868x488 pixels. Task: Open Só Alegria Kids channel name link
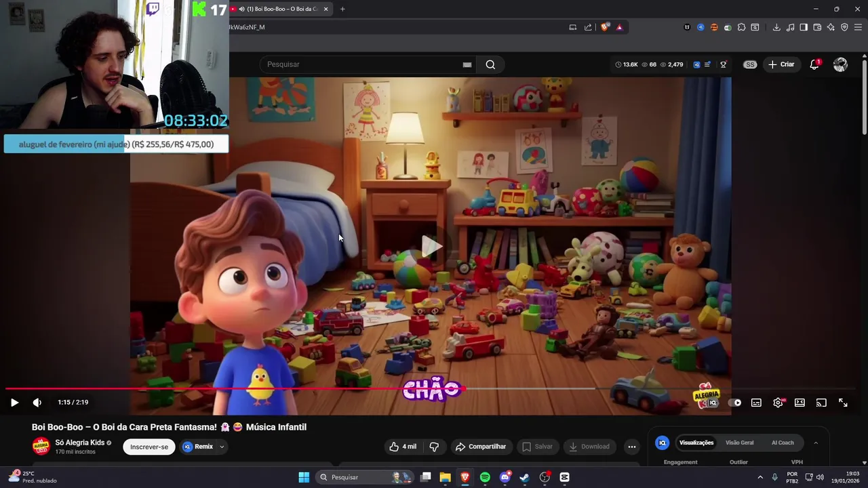pos(79,443)
